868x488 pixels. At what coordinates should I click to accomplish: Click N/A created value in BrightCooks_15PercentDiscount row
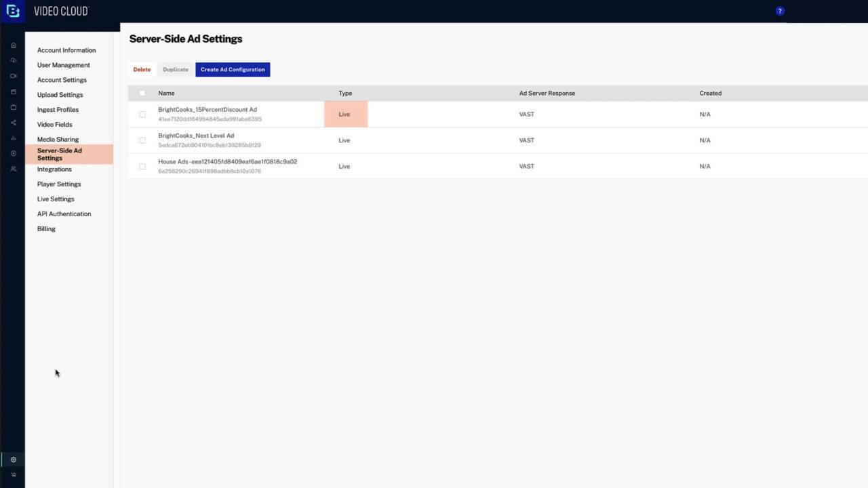coord(705,115)
